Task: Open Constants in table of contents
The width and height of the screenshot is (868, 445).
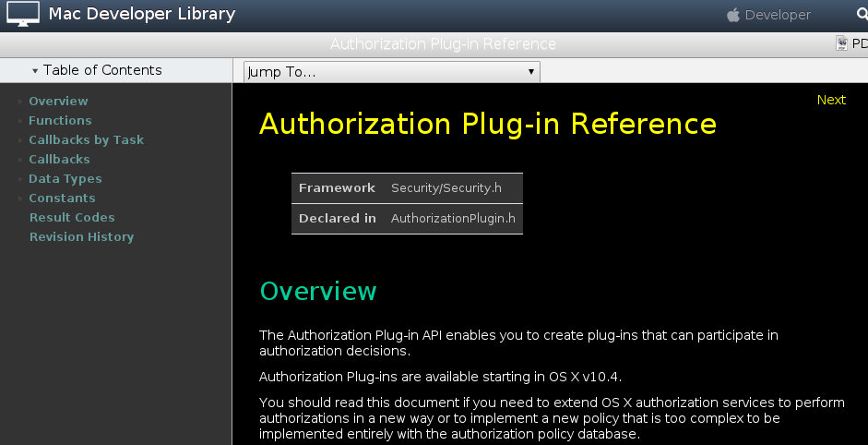Action: click(62, 198)
